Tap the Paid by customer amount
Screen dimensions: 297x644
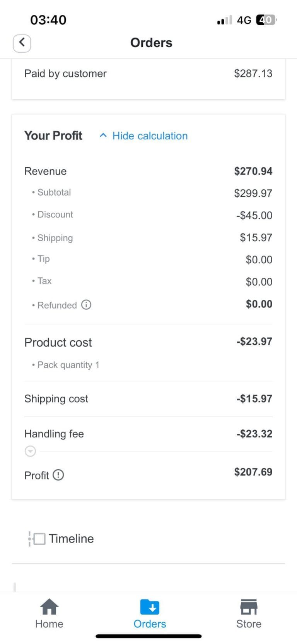[253, 74]
